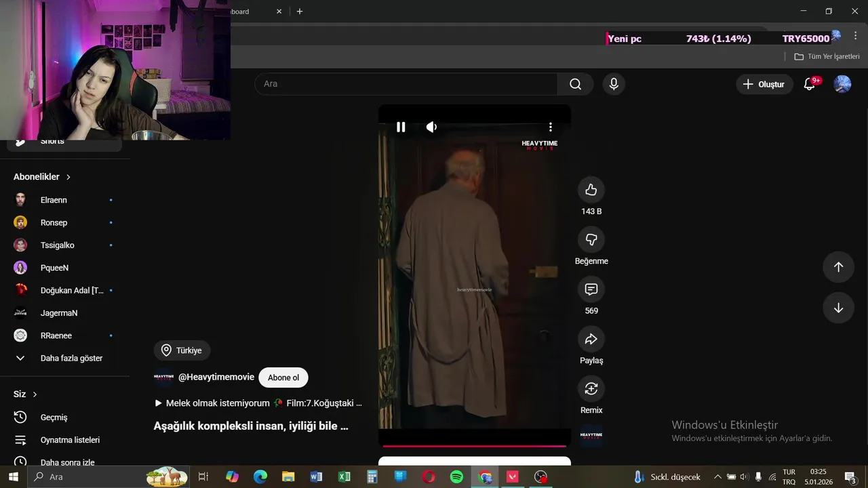Select the Remix icon
868x488 pixels.
pyautogui.click(x=591, y=388)
